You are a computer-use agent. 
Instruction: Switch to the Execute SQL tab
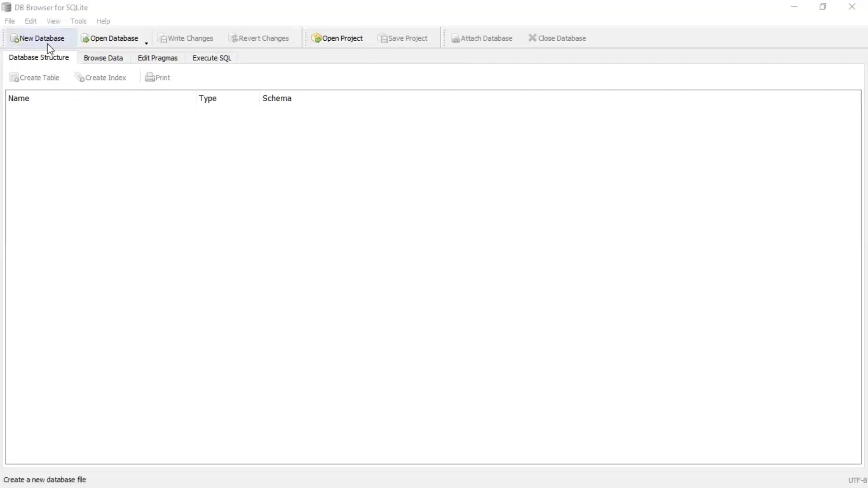(x=211, y=58)
